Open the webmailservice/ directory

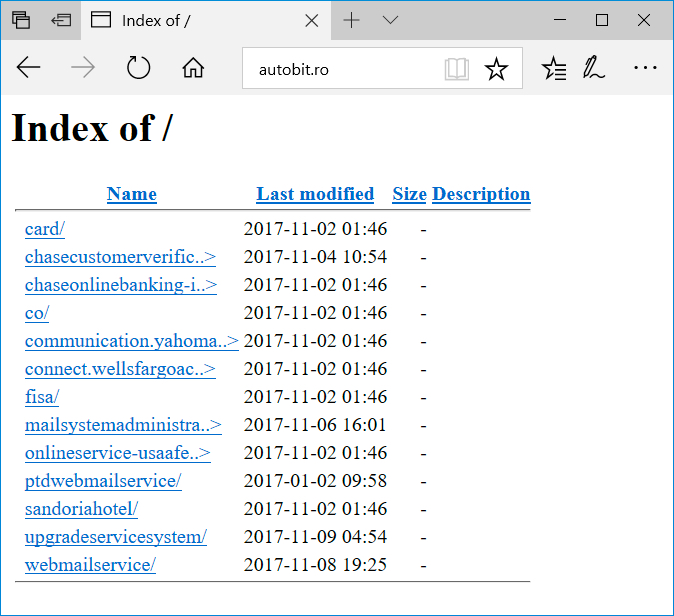90,565
